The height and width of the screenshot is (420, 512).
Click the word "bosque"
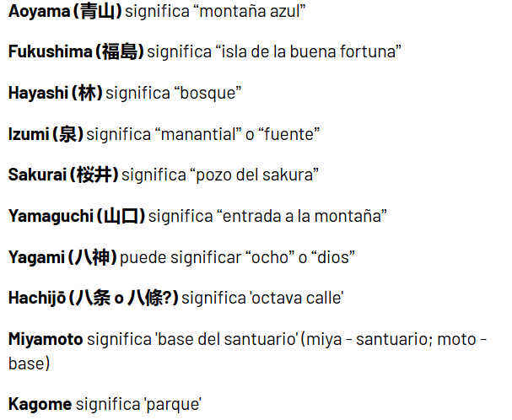pyautogui.click(x=207, y=94)
